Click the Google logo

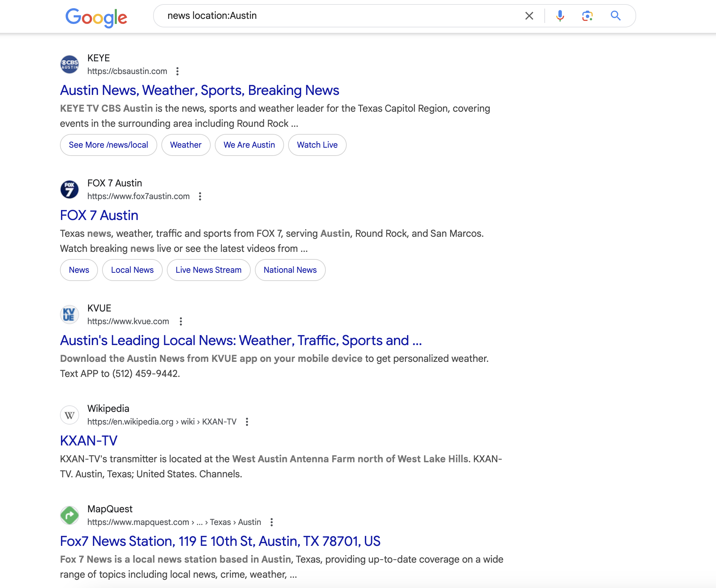pos(96,17)
